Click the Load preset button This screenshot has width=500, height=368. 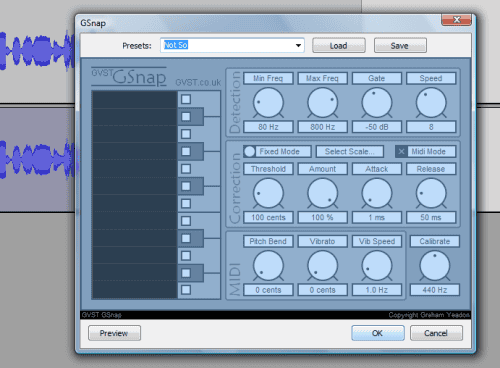pyautogui.click(x=339, y=46)
